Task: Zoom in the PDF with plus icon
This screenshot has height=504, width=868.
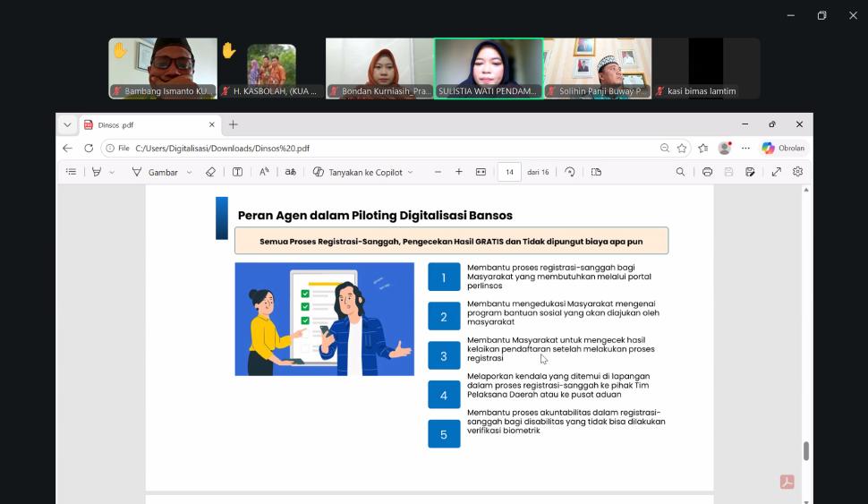Action: tap(459, 172)
